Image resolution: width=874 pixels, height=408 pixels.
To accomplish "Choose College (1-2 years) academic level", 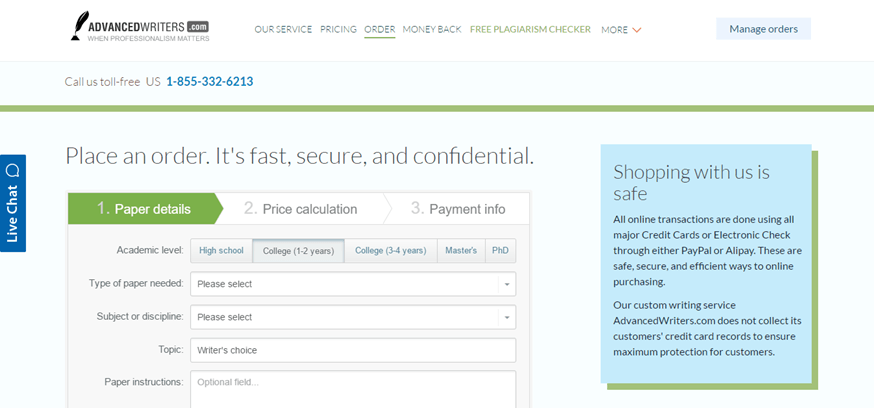I will [298, 251].
